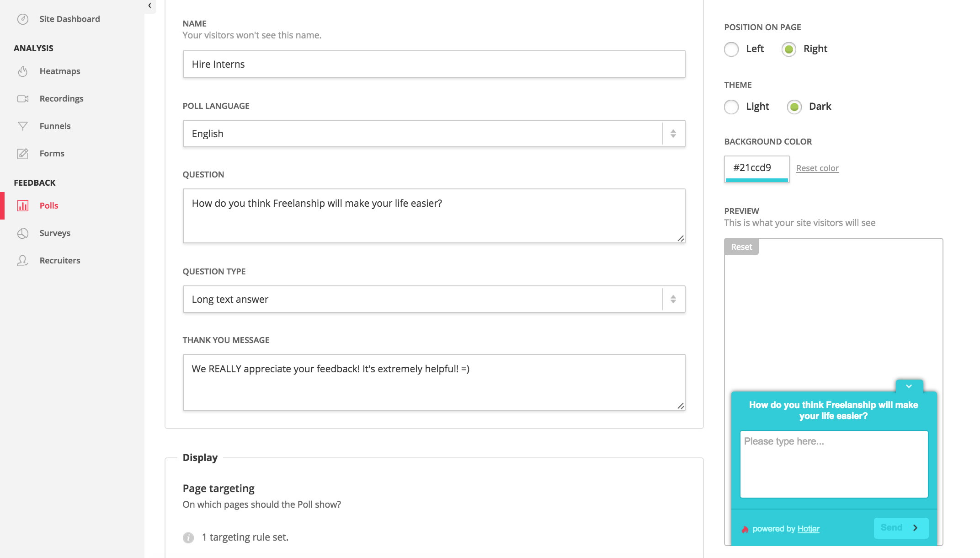Click the Recordings camera icon
The height and width of the screenshot is (558, 980).
pyautogui.click(x=23, y=99)
